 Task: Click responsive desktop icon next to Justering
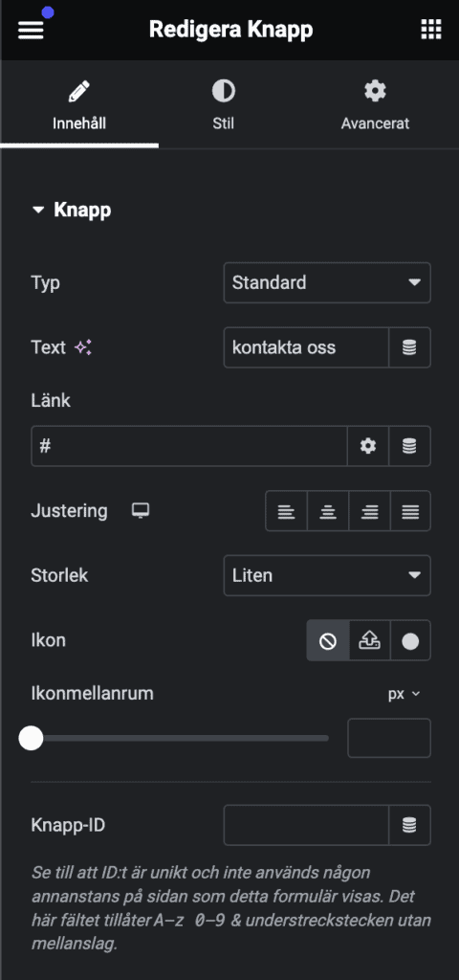pos(141,511)
